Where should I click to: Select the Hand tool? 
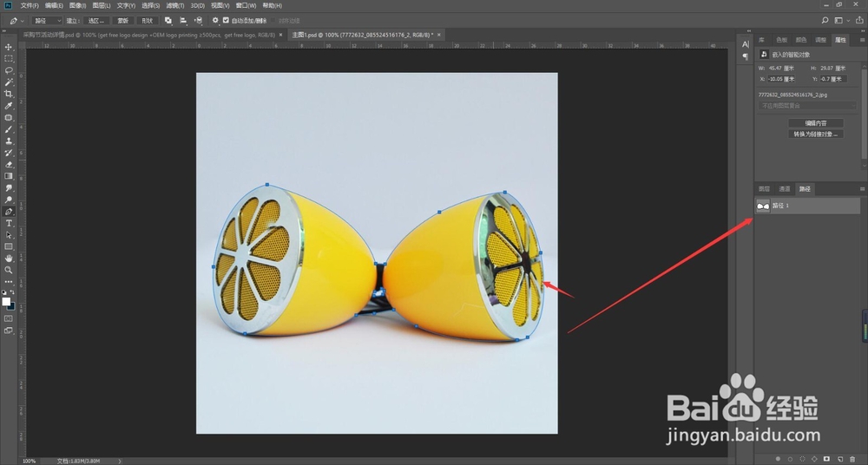click(9, 259)
